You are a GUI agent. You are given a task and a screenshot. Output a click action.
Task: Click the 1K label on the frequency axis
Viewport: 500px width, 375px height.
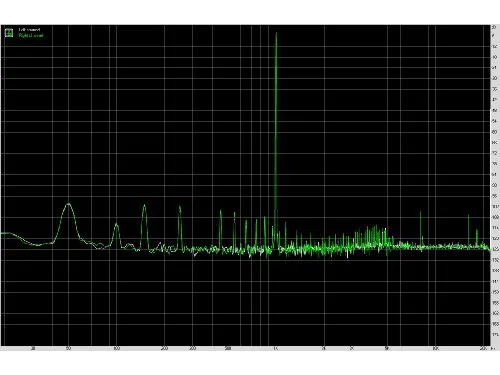(275, 349)
